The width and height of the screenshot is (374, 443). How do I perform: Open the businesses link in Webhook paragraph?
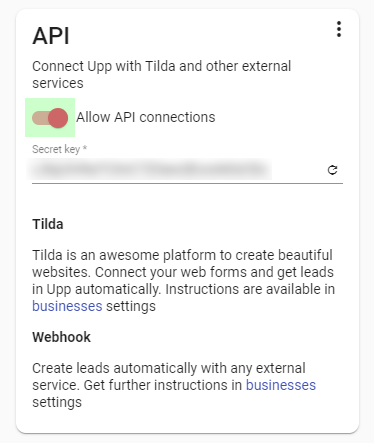pos(281,385)
